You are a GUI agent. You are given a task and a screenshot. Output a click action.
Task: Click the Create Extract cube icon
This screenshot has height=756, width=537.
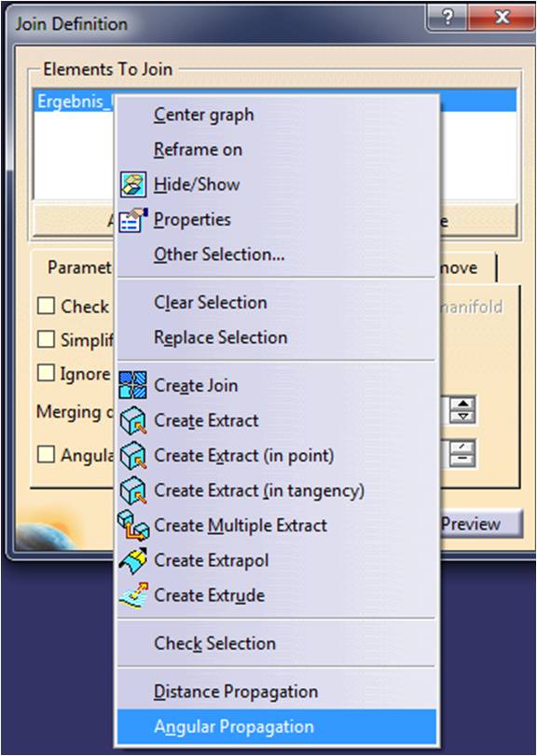(x=133, y=420)
